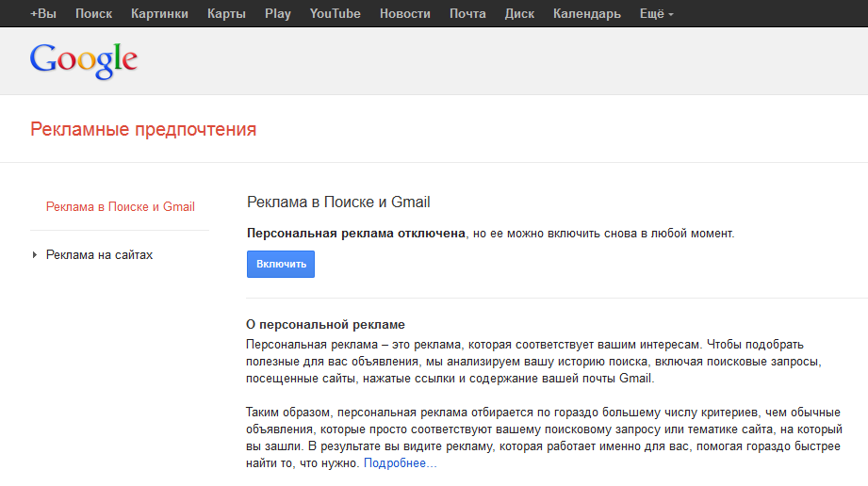Image resolution: width=868 pixels, height=486 pixels.
Task: Switch to Карты in the top bar
Action: [226, 13]
